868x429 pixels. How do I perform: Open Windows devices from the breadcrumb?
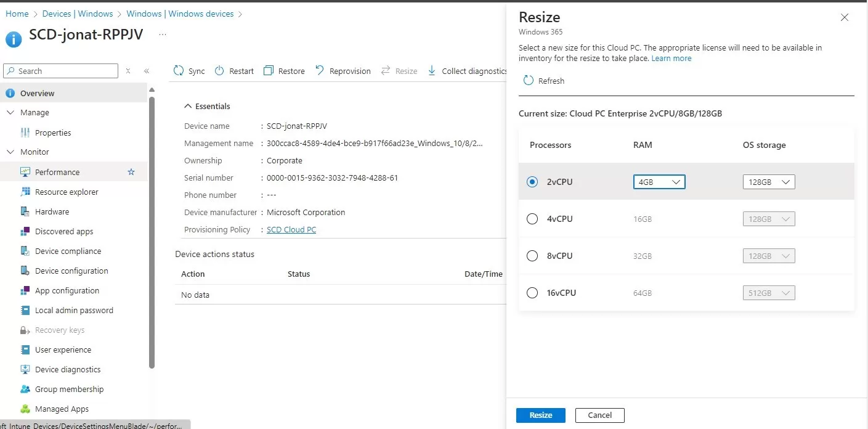point(180,13)
